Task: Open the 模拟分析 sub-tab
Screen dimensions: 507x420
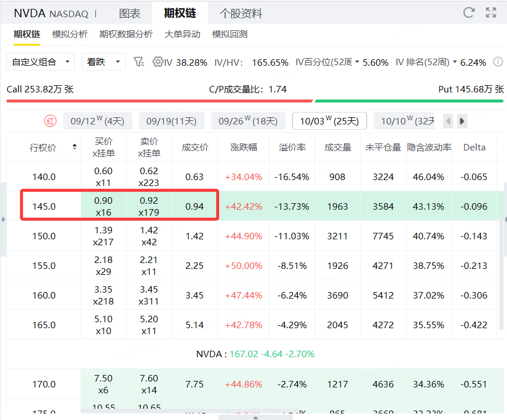Action: pyautogui.click(x=70, y=34)
